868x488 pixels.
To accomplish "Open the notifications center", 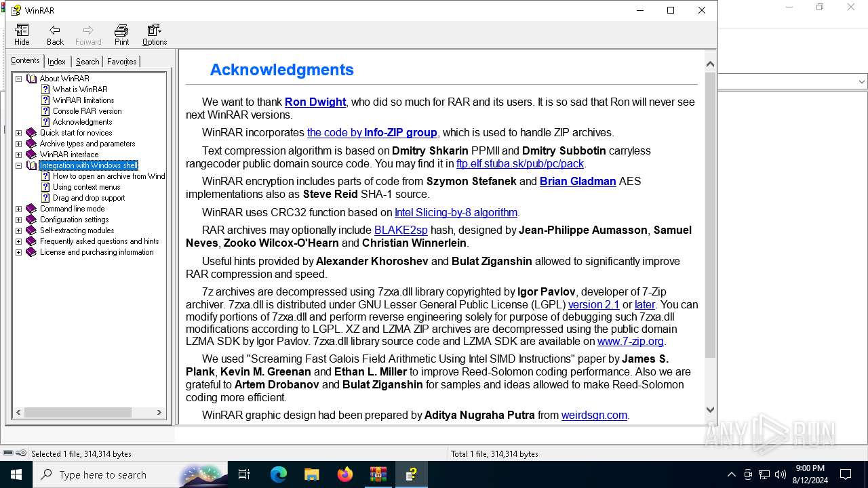I will 846,474.
